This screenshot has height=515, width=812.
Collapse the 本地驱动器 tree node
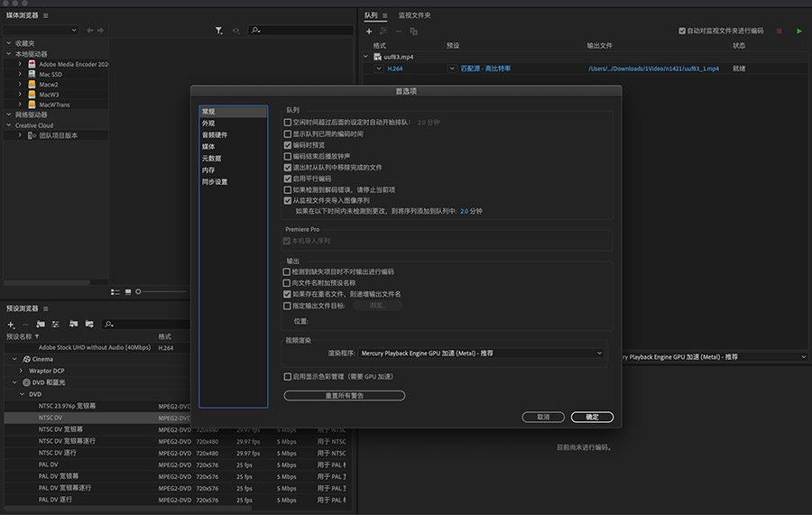[9, 54]
